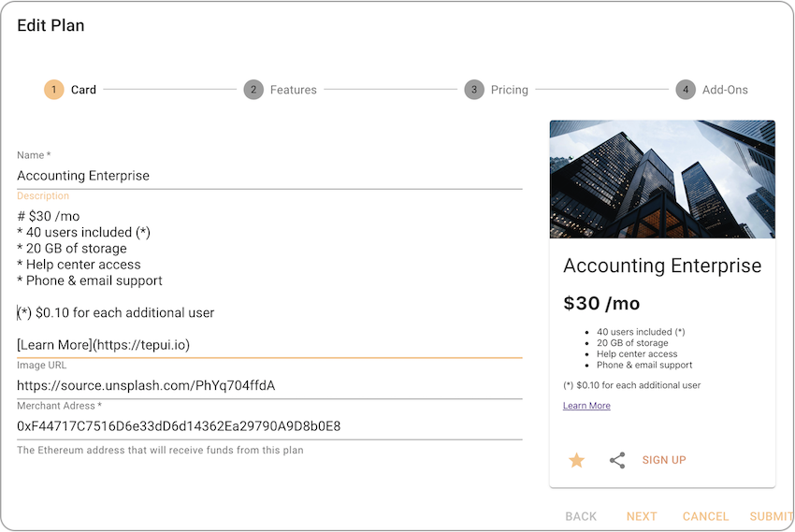This screenshot has height=532, width=795.
Task: Focus the Image URL field
Action: point(269,385)
